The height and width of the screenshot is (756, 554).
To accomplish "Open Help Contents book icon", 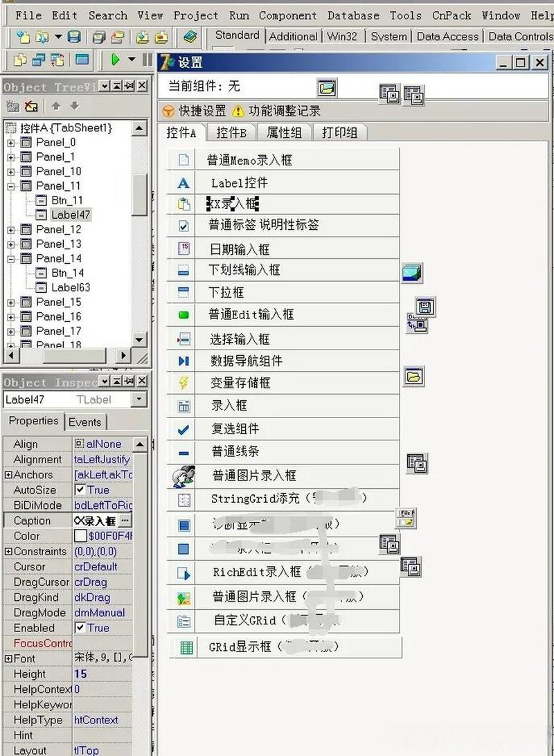I will tap(190, 37).
